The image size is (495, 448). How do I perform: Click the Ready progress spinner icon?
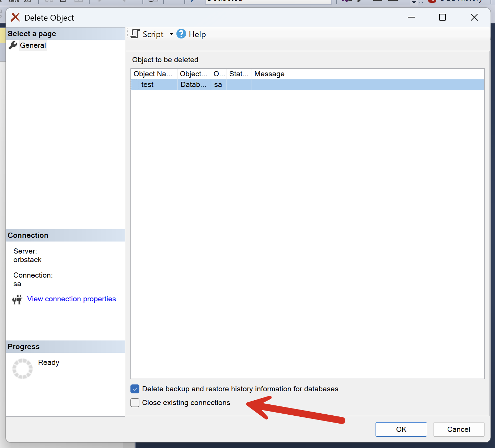pyautogui.click(x=22, y=368)
